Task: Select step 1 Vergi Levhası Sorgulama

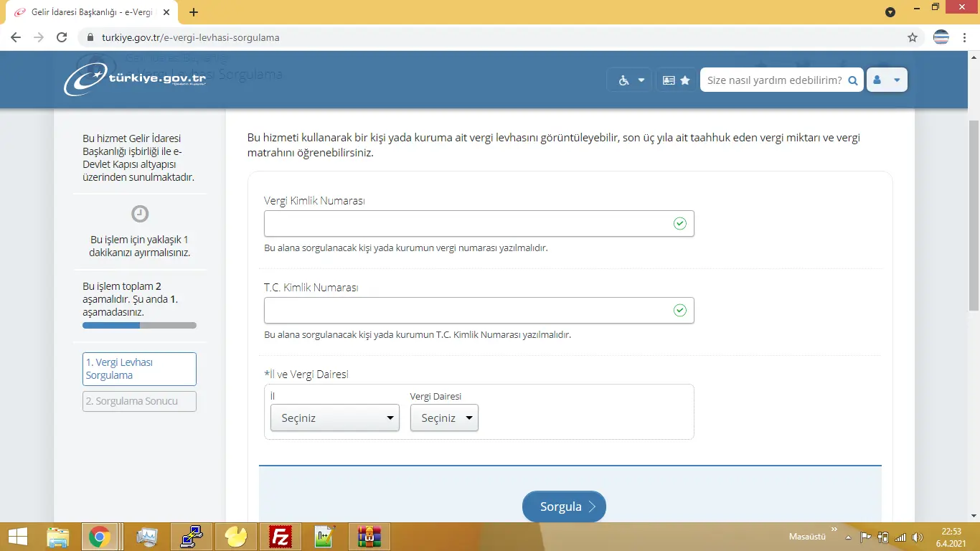Action: coord(139,369)
